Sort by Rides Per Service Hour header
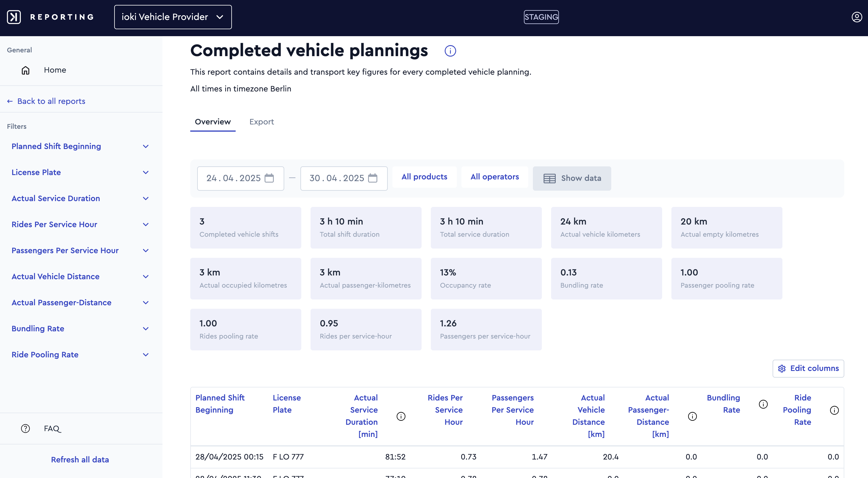The image size is (868, 478). [x=445, y=410]
